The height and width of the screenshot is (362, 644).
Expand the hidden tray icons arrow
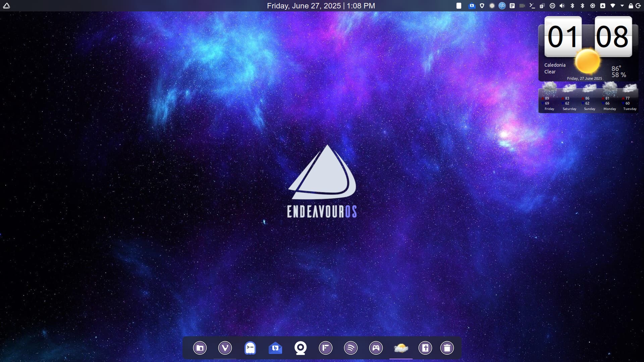click(x=622, y=6)
